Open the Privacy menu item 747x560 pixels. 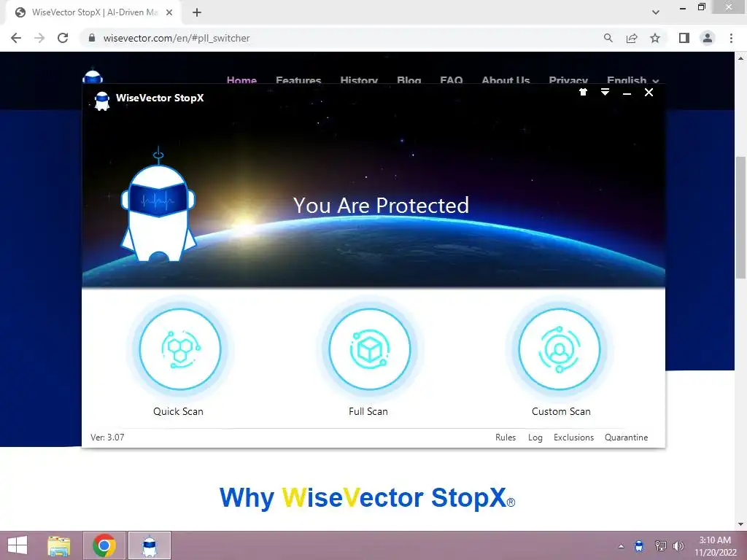568,80
